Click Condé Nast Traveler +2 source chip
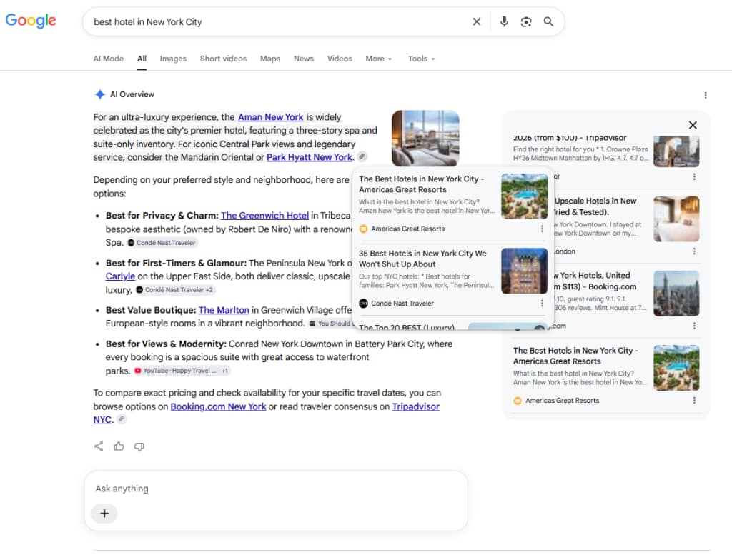Screen dimensions: 732x560 tap(175, 290)
